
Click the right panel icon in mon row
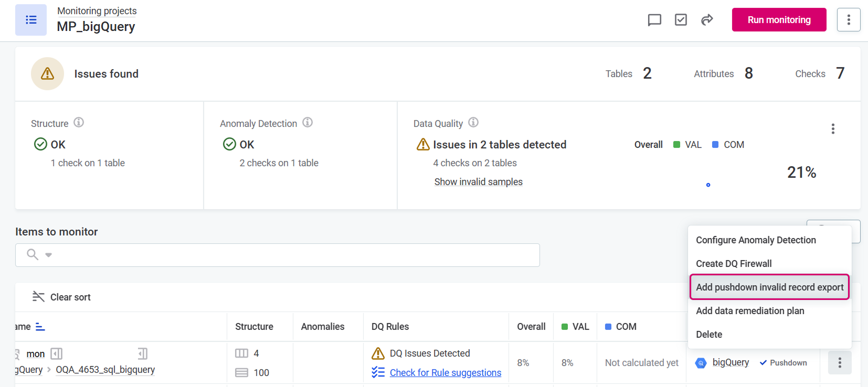pos(143,353)
